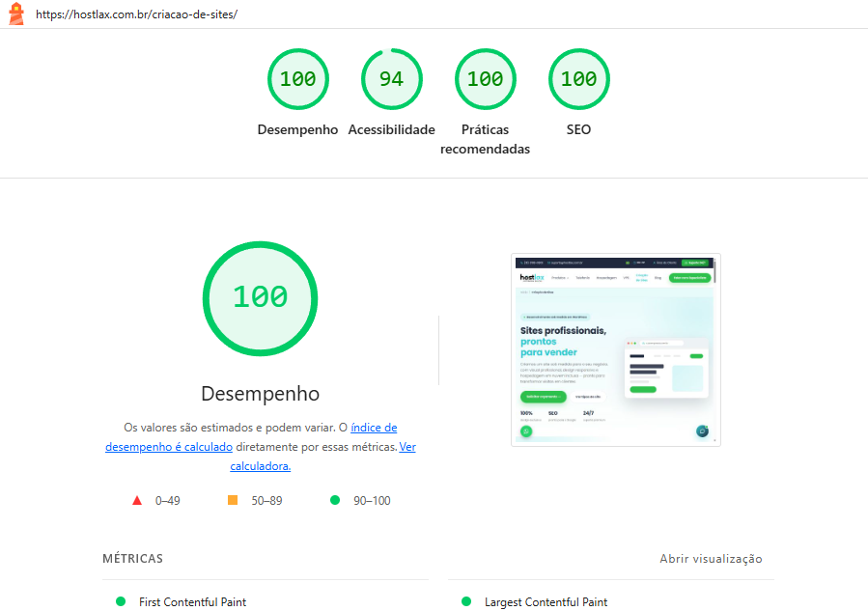Select the '90–100' legend range text

tap(372, 501)
